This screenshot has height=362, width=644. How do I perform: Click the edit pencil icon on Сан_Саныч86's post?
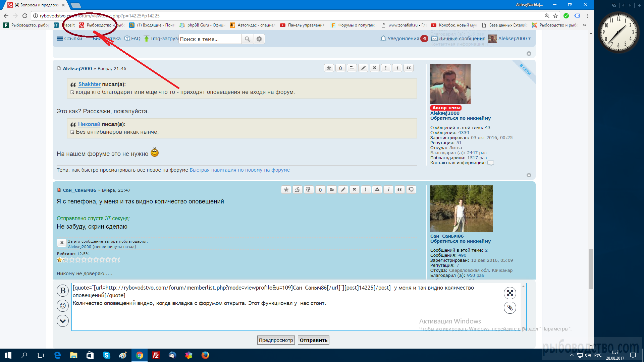343,190
